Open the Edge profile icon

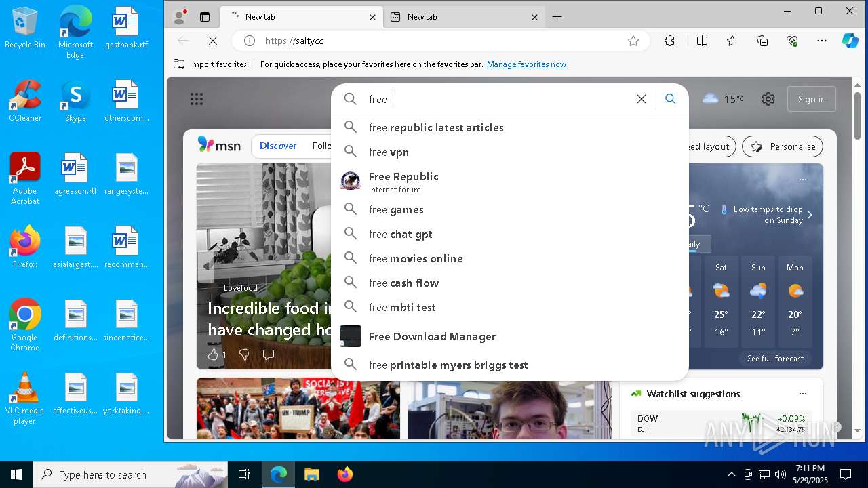point(180,17)
